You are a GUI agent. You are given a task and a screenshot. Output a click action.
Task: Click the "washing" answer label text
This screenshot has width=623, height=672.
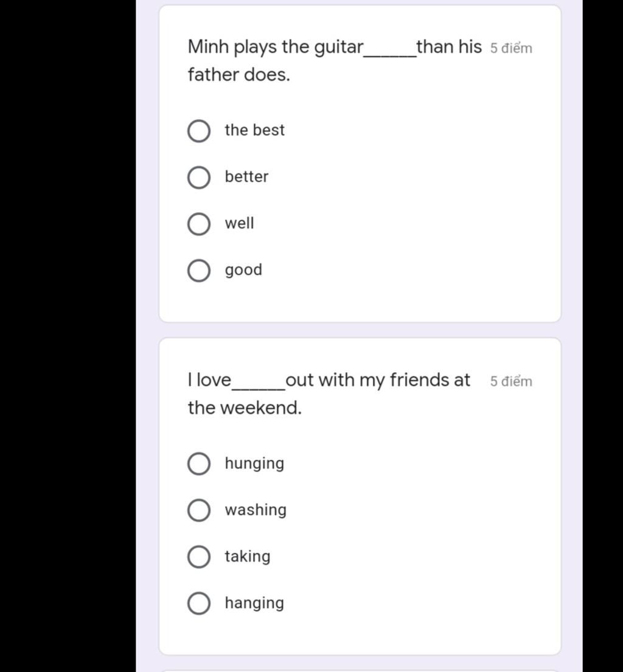(x=256, y=510)
